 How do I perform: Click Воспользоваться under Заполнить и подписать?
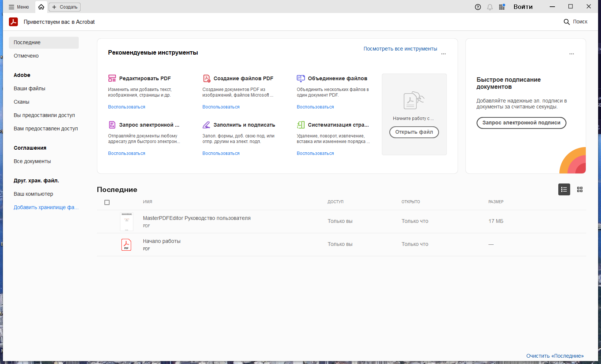[221, 153]
